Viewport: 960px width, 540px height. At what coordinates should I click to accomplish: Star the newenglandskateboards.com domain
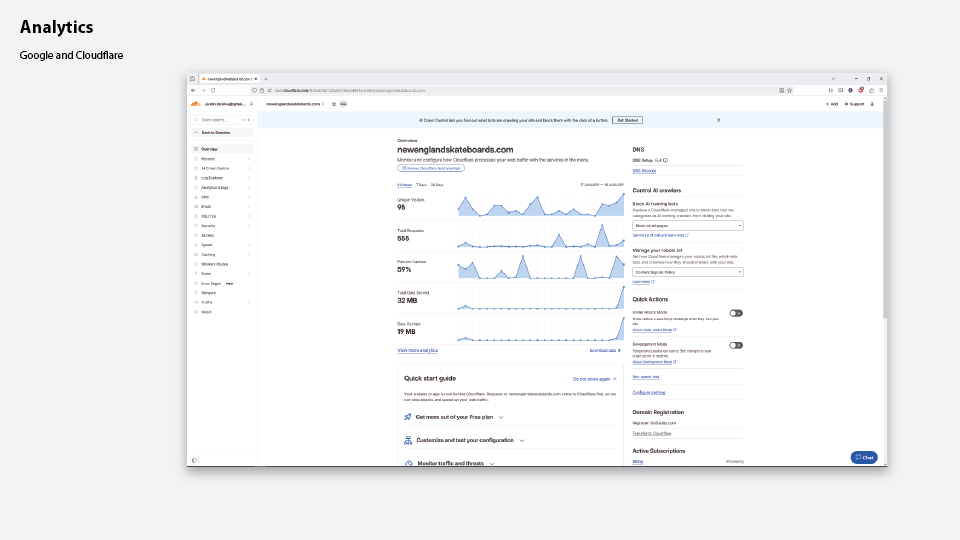point(333,103)
